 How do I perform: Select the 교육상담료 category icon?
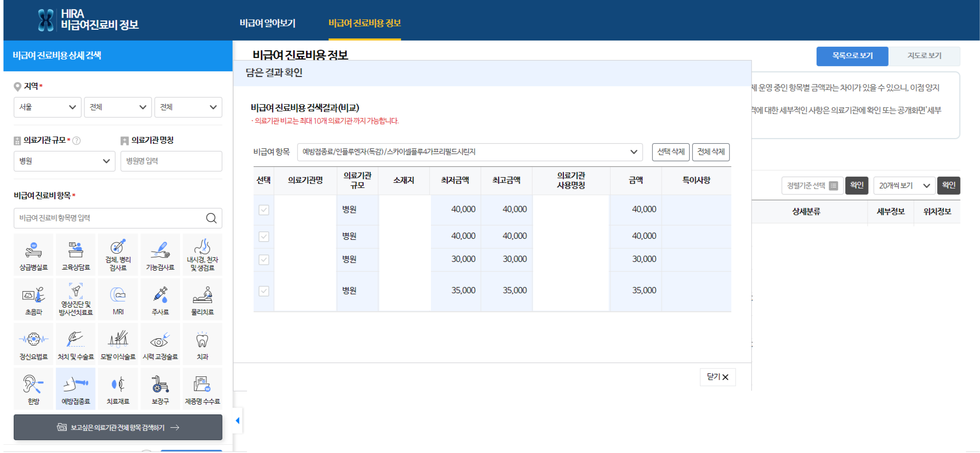(x=76, y=255)
